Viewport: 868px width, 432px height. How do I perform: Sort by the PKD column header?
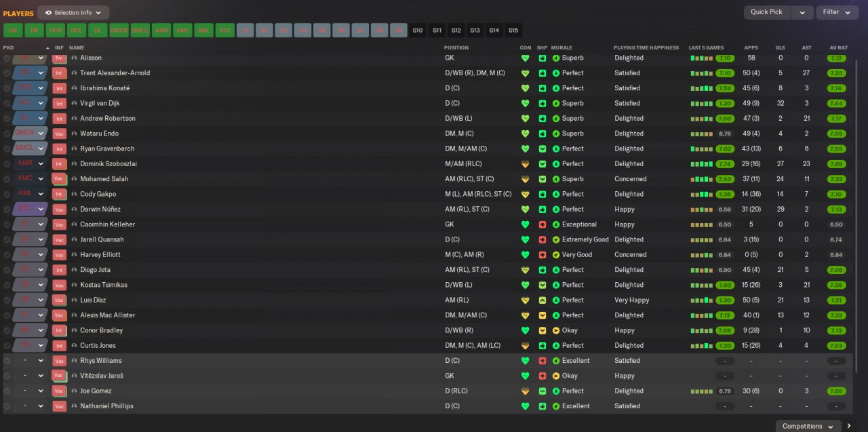click(8, 48)
